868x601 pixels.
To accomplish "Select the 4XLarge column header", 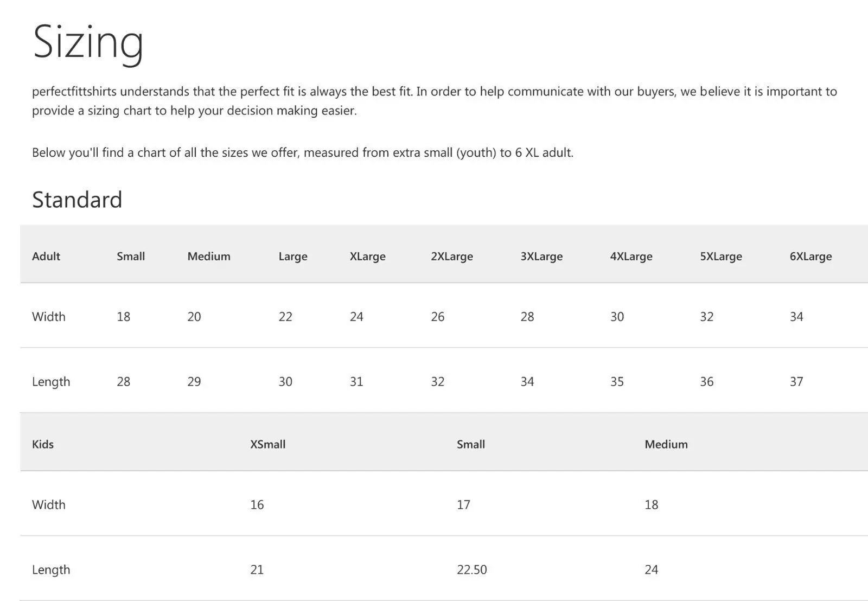I will 631,257.
